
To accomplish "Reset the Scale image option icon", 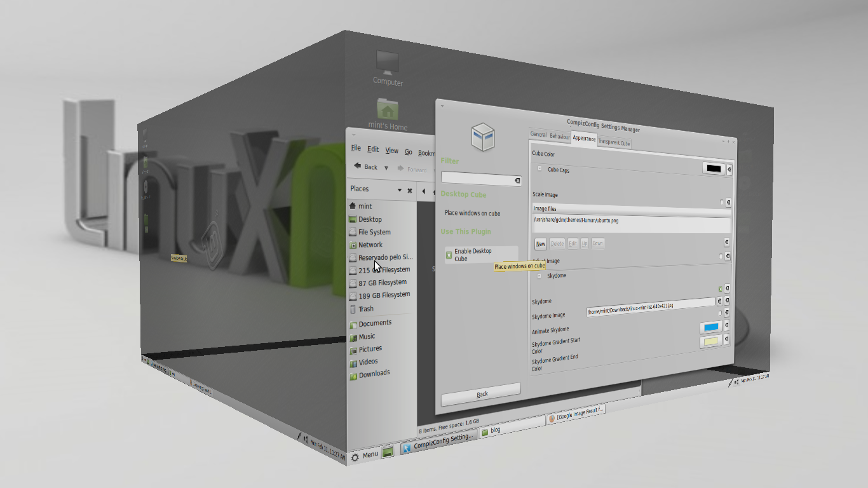I will [728, 203].
